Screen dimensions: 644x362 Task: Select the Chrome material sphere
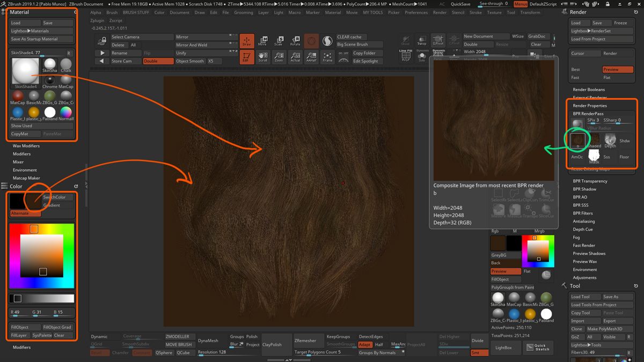point(50,82)
